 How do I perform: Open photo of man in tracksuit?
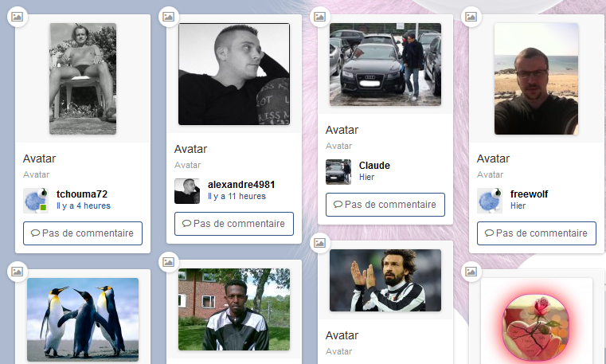pyautogui.click(x=234, y=310)
